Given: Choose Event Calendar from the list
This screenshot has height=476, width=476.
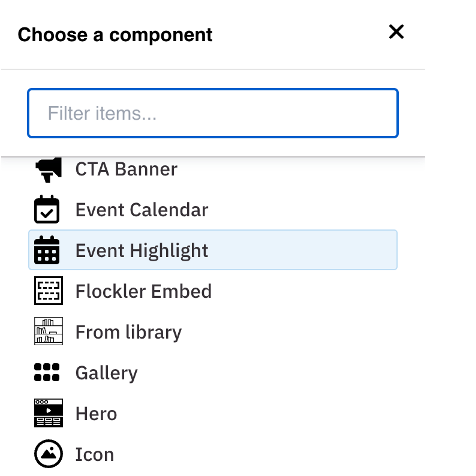Looking at the screenshot, I should [x=142, y=210].
